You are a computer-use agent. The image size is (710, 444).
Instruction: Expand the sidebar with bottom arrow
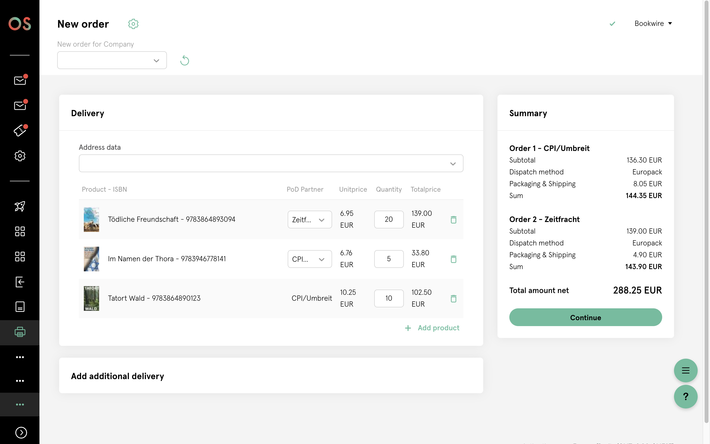(x=19, y=432)
